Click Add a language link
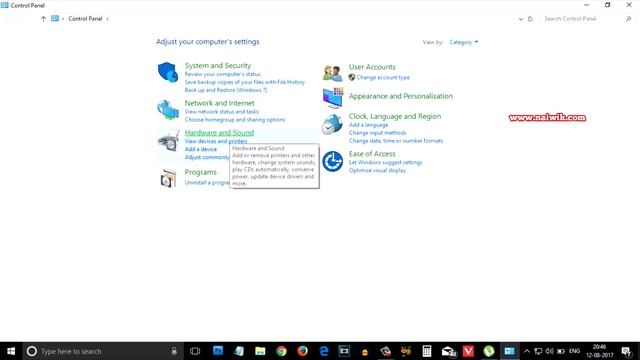Screen dimensions: 640x360 pyautogui.click(x=368, y=125)
